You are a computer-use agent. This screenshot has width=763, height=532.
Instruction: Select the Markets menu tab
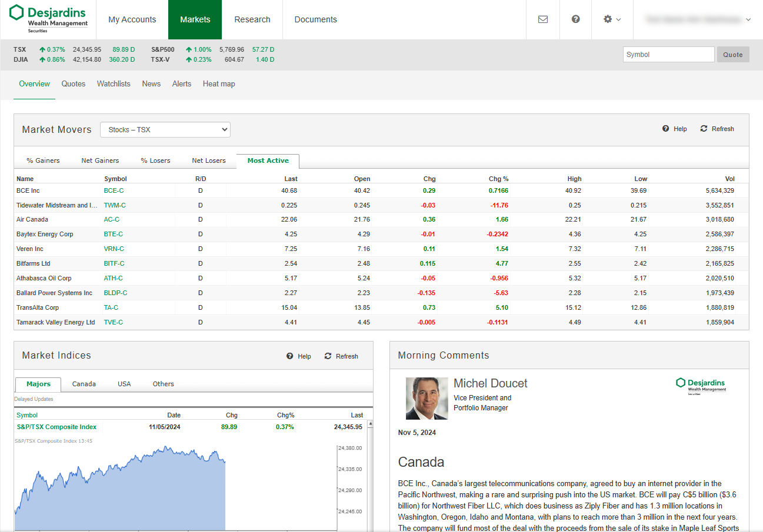pos(195,19)
